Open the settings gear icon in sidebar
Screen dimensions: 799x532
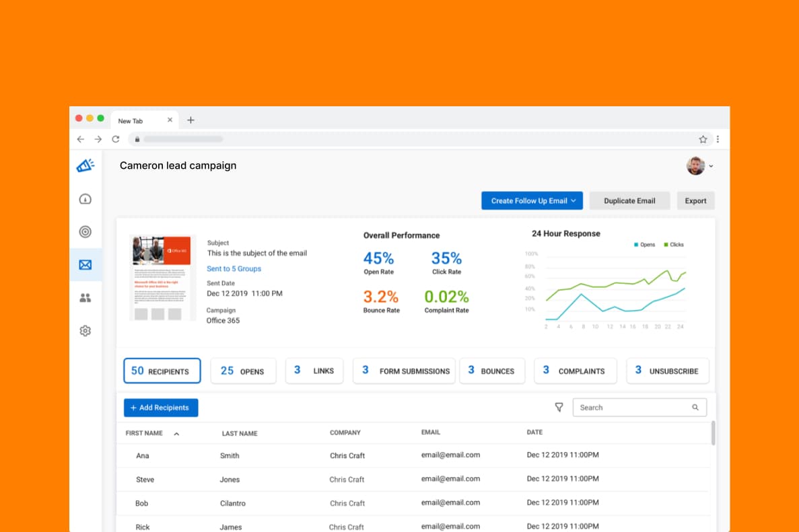coord(85,331)
